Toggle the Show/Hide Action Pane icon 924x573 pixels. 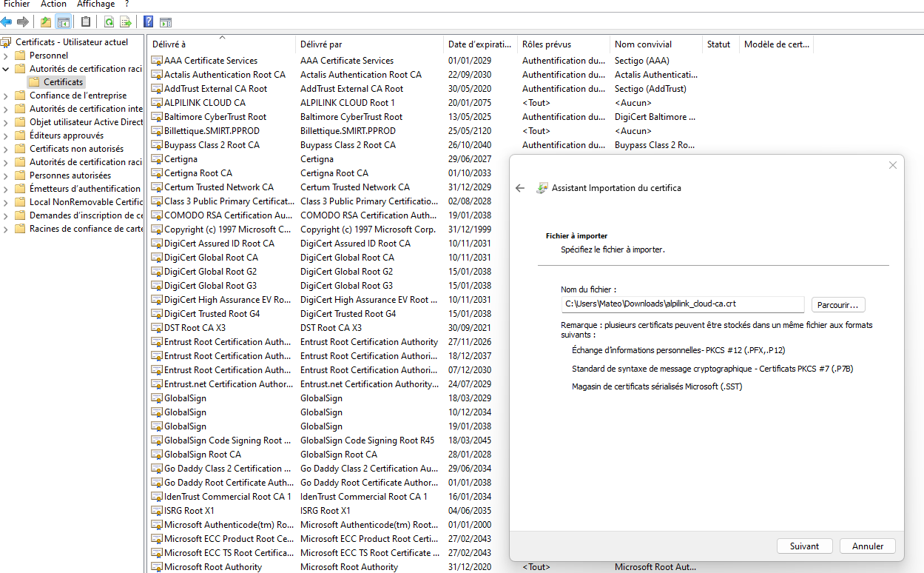(x=166, y=21)
